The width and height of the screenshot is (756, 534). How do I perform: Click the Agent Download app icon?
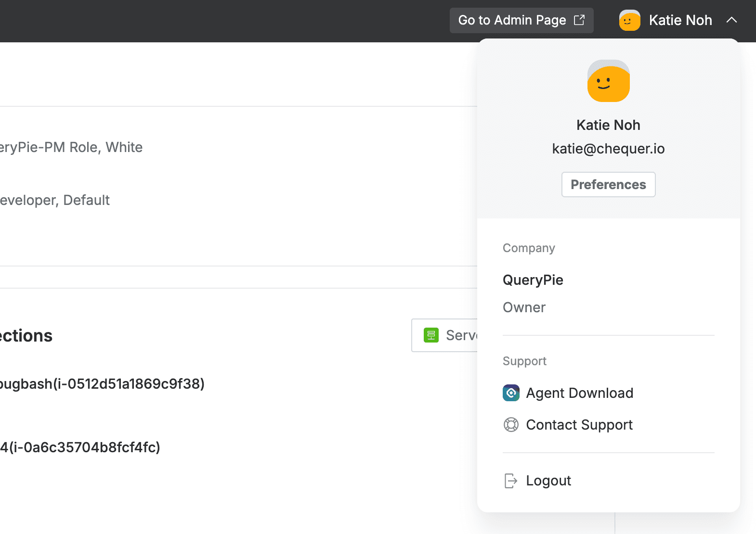[511, 393]
